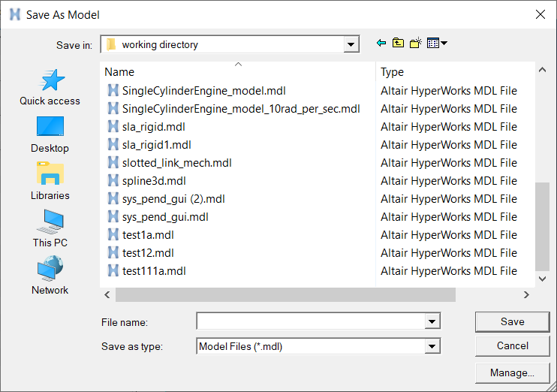Expand the File name dropdown arrow
557x392 pixels.
coord(432,322)
